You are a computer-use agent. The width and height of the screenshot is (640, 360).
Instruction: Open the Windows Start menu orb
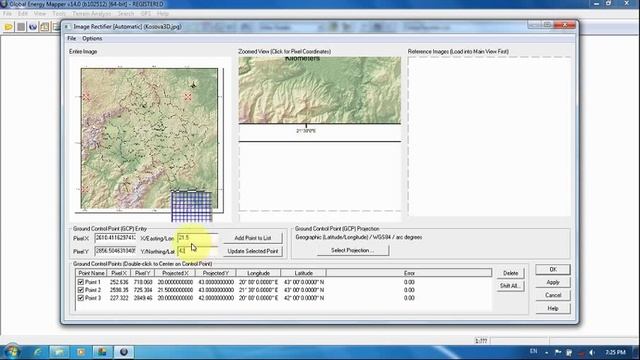point(12,351)
